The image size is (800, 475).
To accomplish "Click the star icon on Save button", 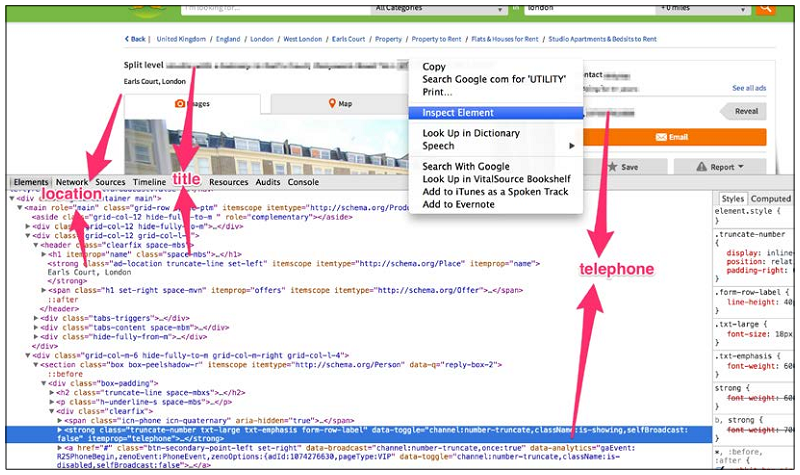I will (x=613, y=167).
